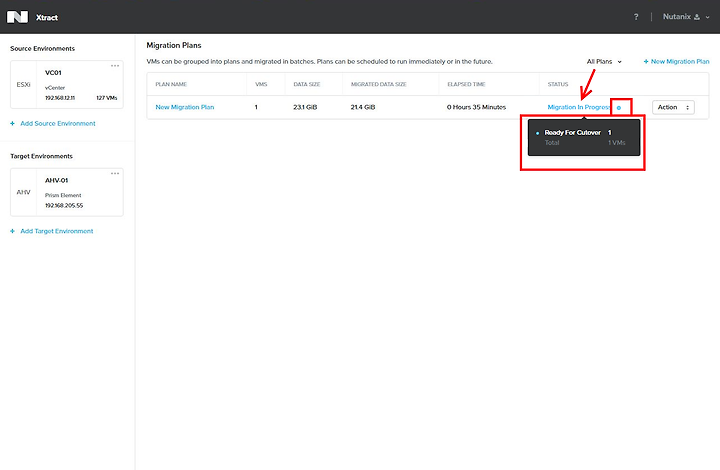
Task: Click the plus icon beside Add Target Environment
Action: point(12,231)
